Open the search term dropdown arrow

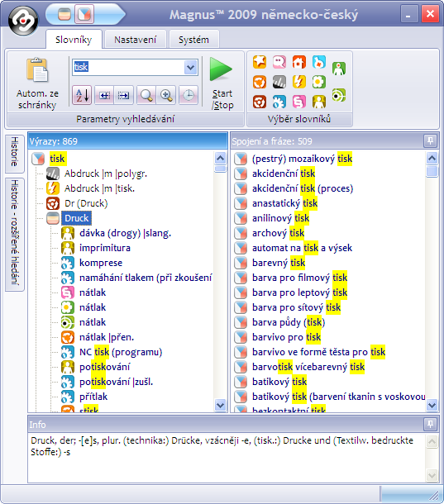pyautogui.click(x=190, y=68)
